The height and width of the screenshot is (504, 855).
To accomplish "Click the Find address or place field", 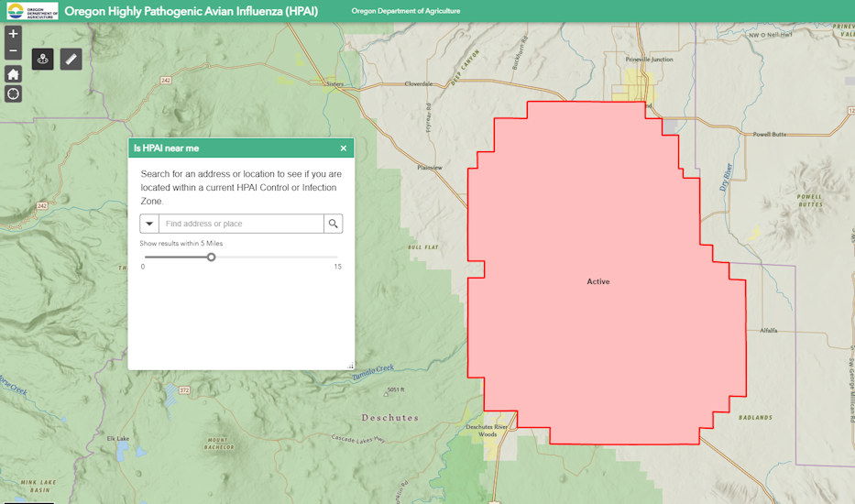I will (241, 224).
